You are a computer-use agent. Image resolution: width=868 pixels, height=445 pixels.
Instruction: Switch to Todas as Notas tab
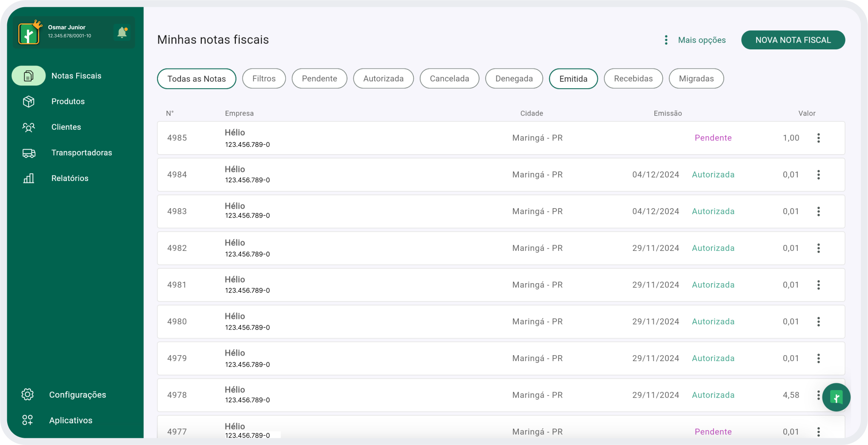click(x=196, y=79)
